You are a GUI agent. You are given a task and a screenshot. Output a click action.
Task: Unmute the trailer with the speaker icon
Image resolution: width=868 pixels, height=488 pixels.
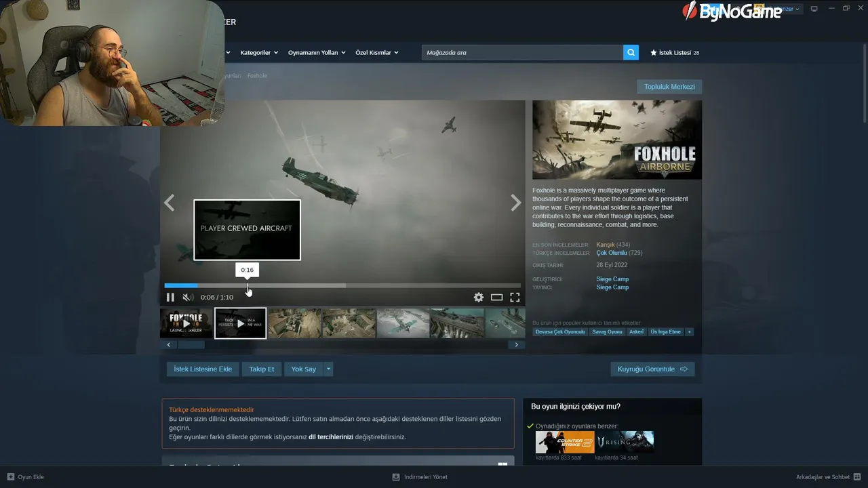tap(188, 298)
